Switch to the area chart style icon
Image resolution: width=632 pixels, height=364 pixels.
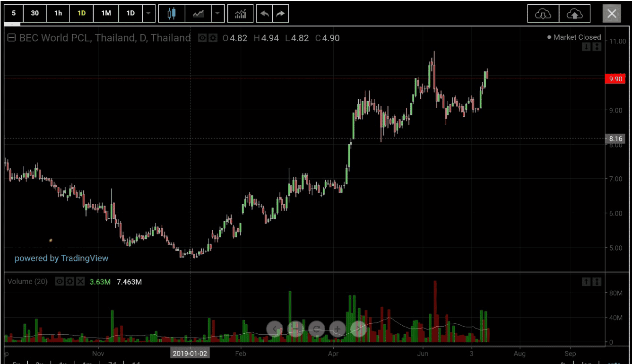198,13
